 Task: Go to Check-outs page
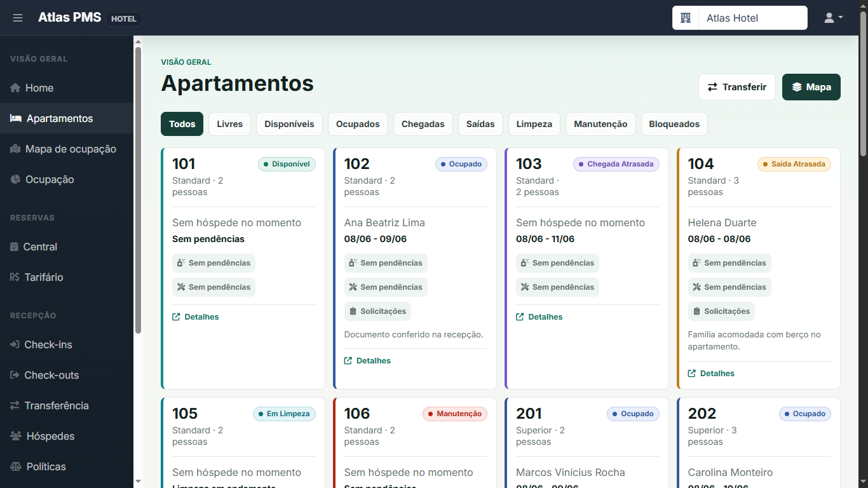tap(67, 375)
